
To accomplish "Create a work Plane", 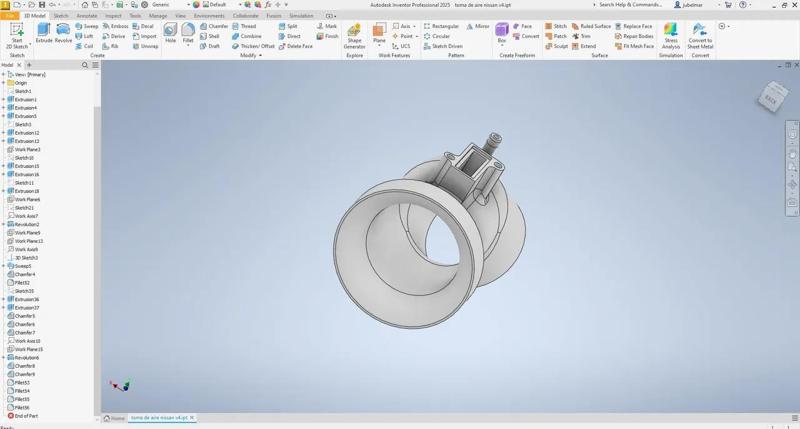I will pos(379,34).
